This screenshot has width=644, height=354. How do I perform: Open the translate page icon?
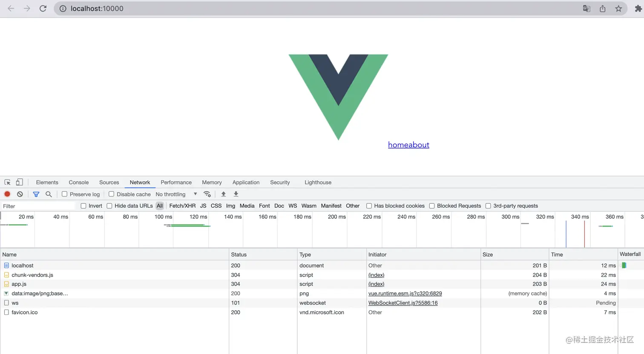click(586, 9)
